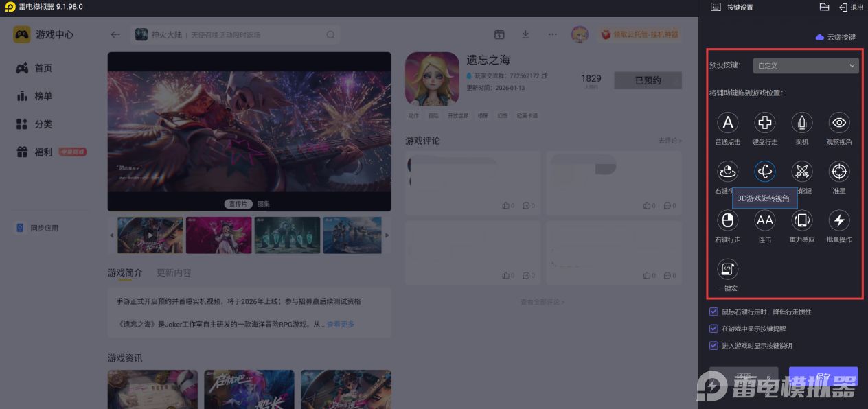Click the 遗忘之海 game icon
Viewport: 868px width, 409px height.
coord(432,79)
